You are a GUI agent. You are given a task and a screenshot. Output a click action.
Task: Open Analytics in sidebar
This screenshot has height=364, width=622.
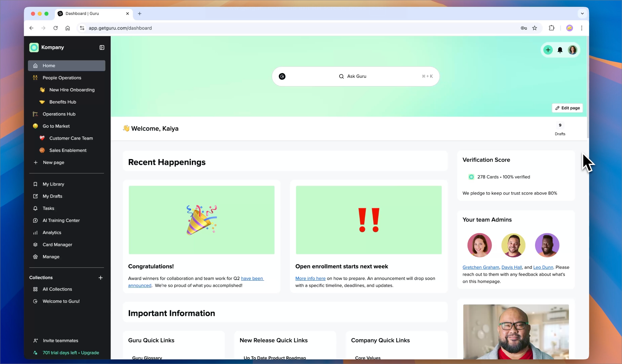point(67,232)
